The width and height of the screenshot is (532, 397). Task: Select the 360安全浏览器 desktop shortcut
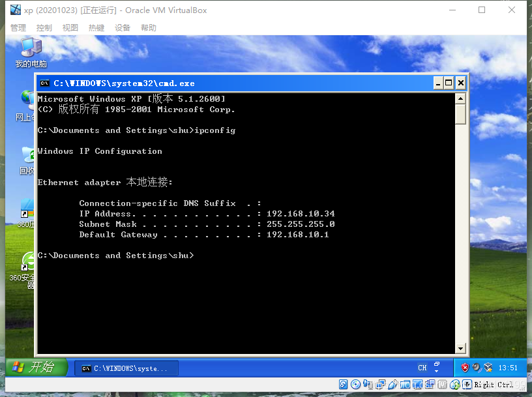tap(23, 271)
